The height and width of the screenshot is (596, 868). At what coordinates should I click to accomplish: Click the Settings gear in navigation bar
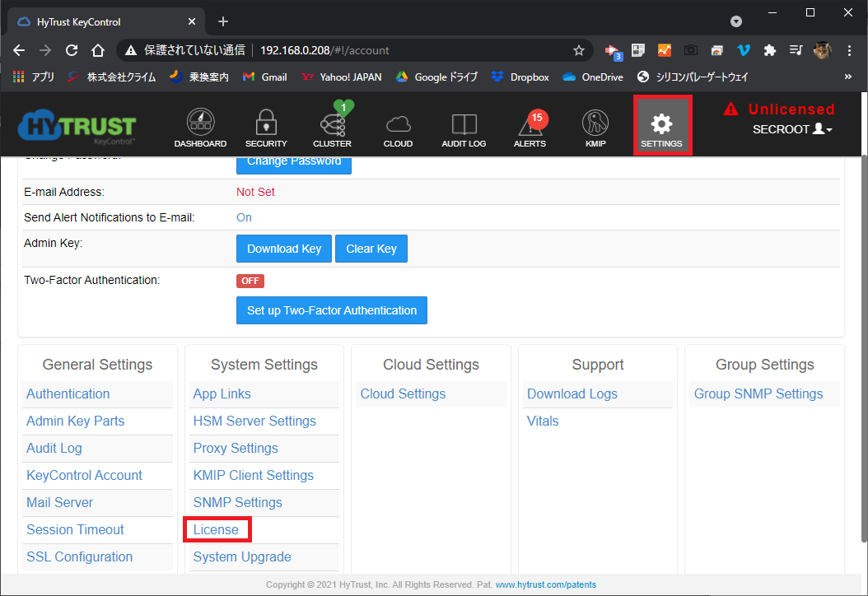click(661, 126)
